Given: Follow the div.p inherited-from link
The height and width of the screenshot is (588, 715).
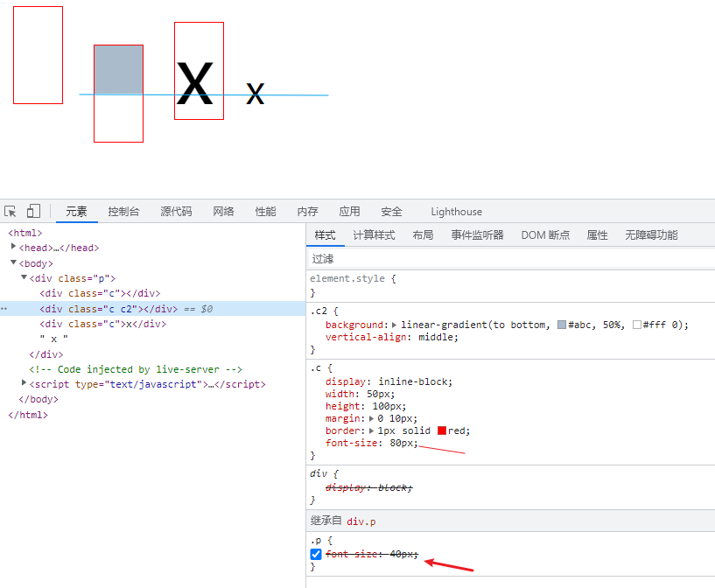Looking at the screenshot, I should pos(361,521).
